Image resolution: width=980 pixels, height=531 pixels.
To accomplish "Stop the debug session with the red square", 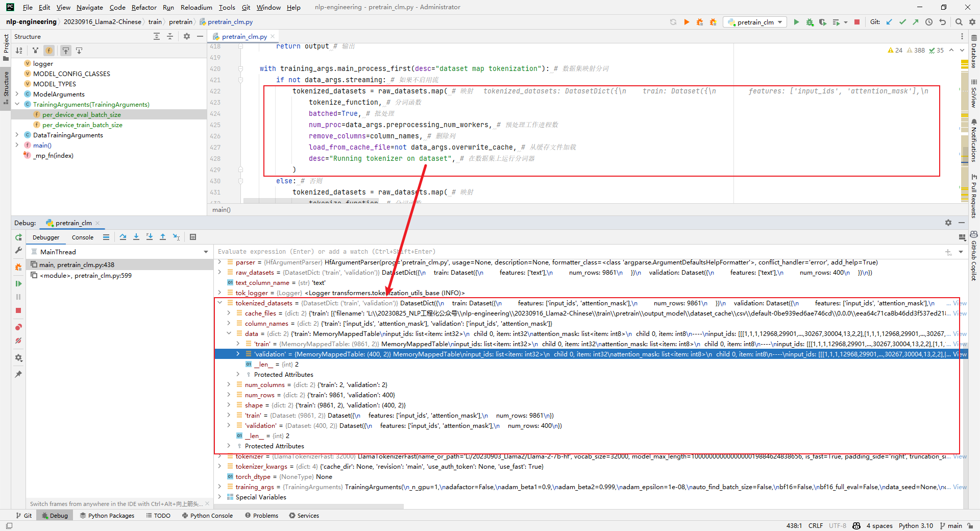I will pos(18,310).
